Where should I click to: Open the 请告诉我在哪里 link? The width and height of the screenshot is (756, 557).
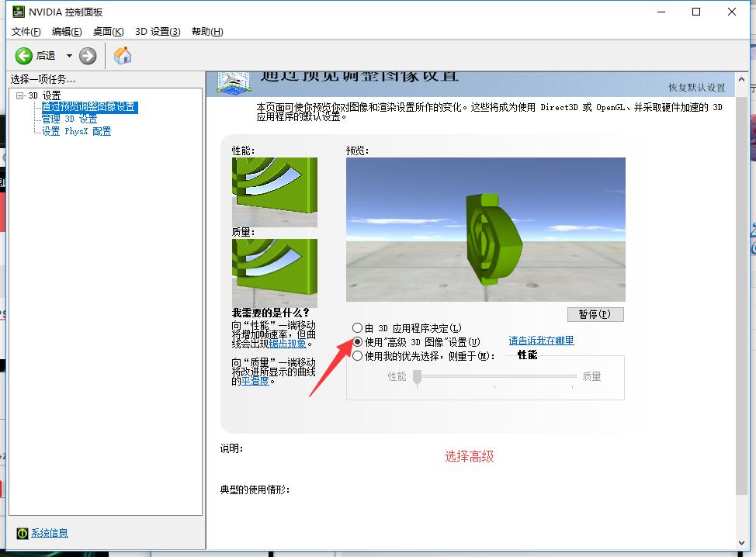click(x=542, y=341)
